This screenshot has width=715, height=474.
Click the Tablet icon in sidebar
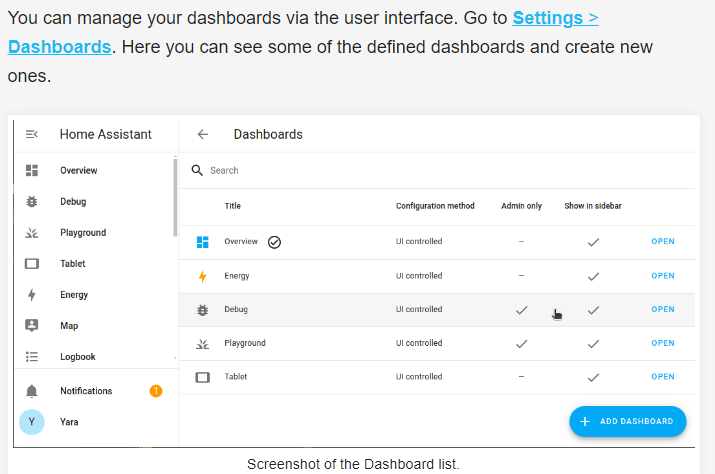click(31, 264)
